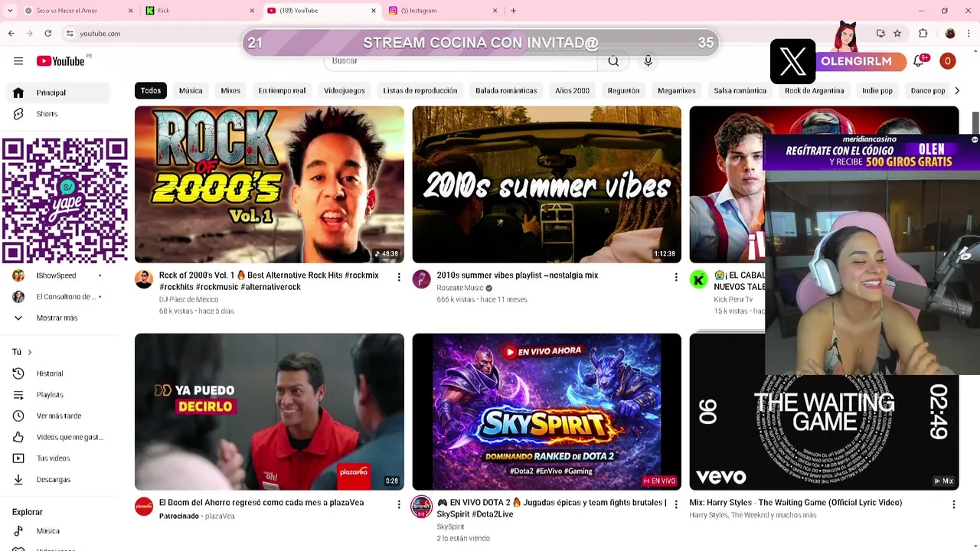Image resolution: width=980 pixels, height=551 pixels.
Task: Open Ver más tarde list
Action: click(58, 416)
